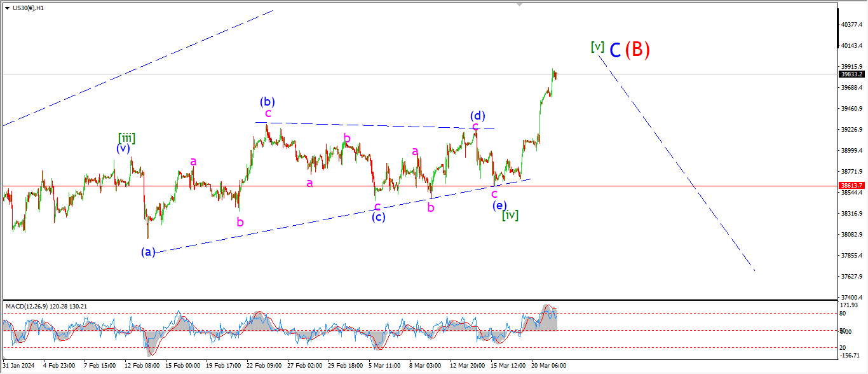Click the 5 Mar 11:00 time axis label

pyautogui.click(x=384, y=366)
